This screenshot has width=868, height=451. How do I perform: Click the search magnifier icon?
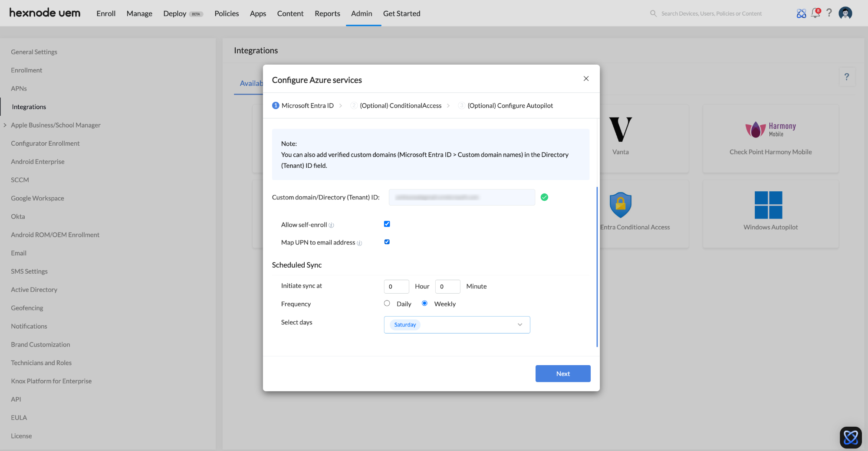653,13
